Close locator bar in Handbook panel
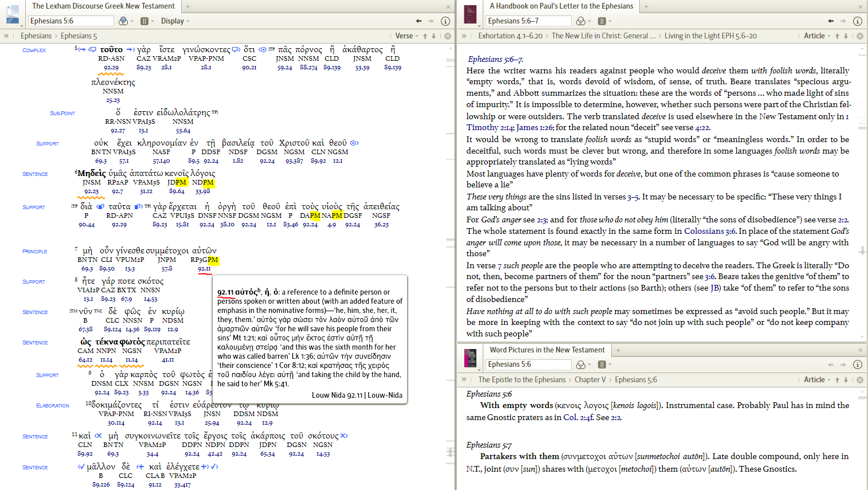Screen dimensions: 868x490 [860, 36]
